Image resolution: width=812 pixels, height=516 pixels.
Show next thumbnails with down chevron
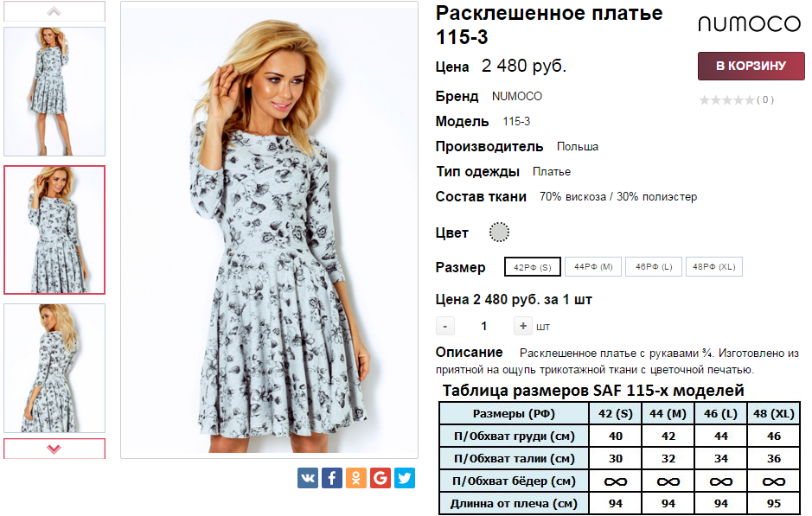(x=54, y=449)
